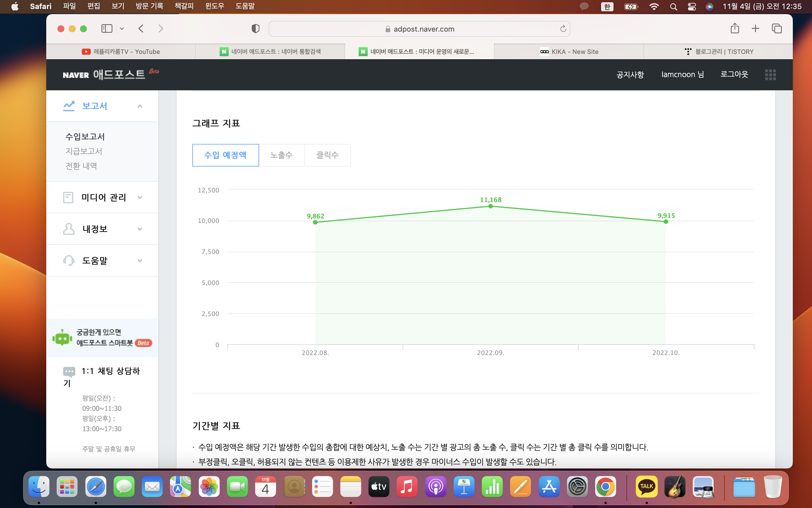Reload page with the address bar refresh icon
The image size is (812, 508).
pyautogui.click(x=563, y=29)
